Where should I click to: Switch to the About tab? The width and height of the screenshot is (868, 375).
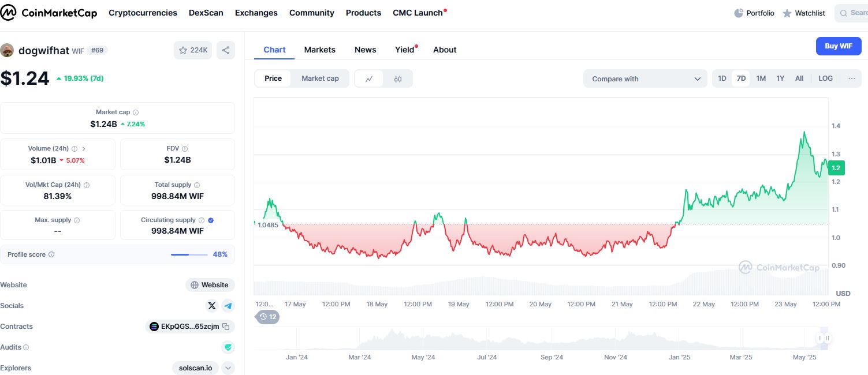tap(445, 50)
